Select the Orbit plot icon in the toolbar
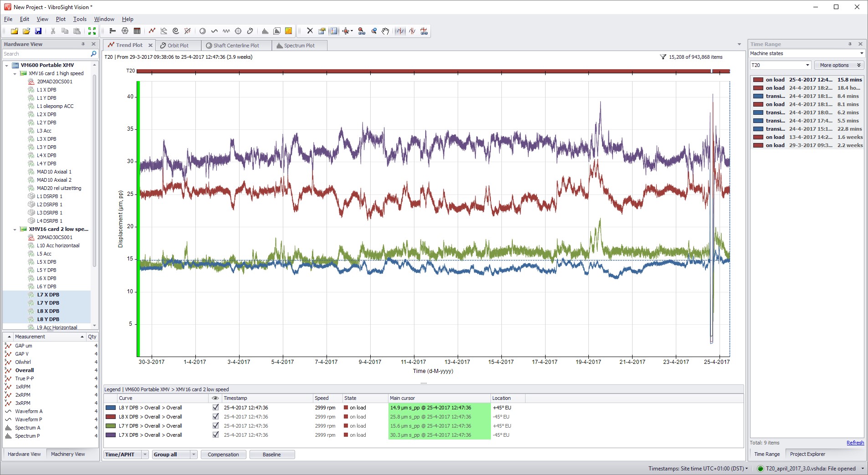 pyautogui.click(x=202, y=31)
